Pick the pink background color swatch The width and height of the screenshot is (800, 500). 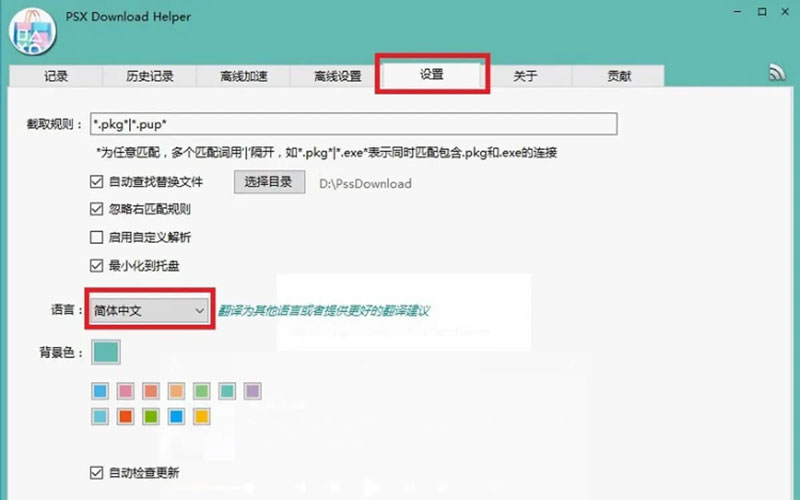tap(125, 391)
